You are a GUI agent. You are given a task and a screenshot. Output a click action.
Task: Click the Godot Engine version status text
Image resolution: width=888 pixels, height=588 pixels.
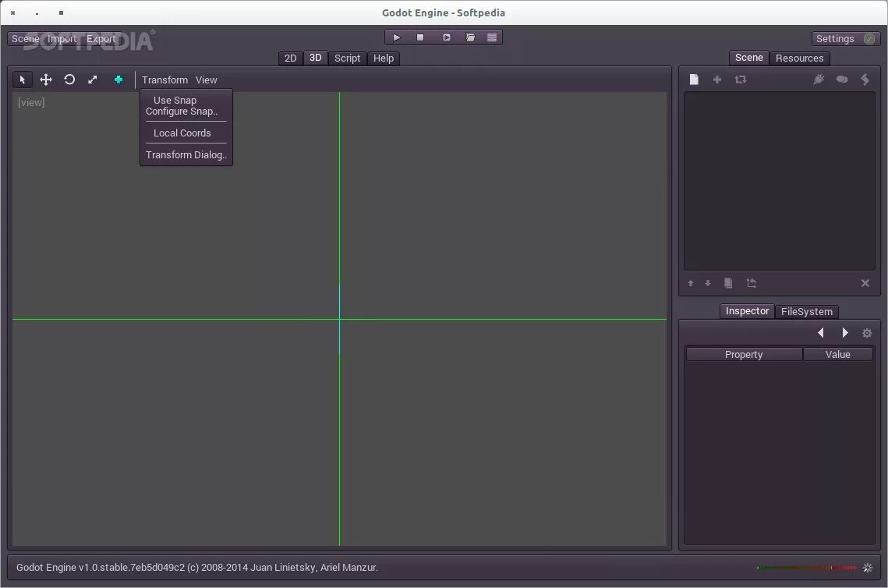tap(197, 568)
